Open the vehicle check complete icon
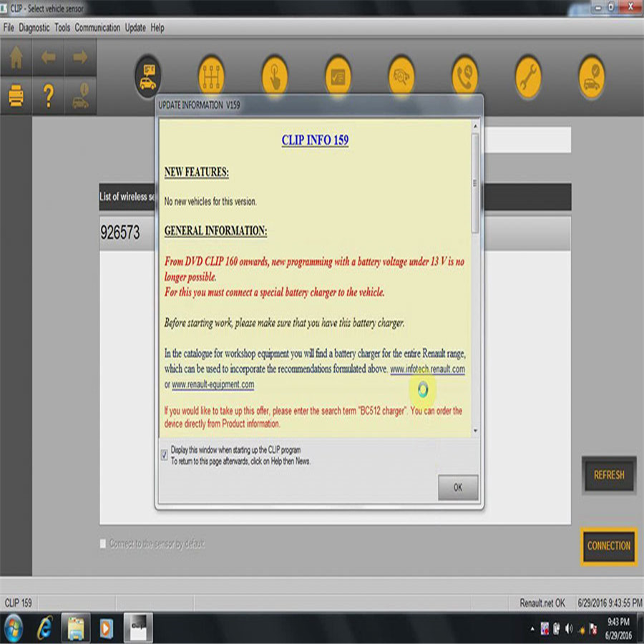 coord(592,77)
